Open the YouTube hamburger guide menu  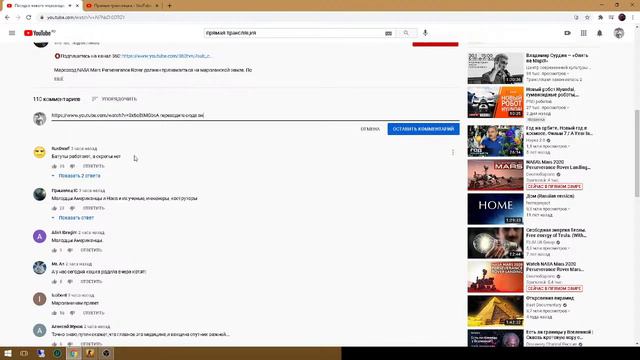click(12, 33)
